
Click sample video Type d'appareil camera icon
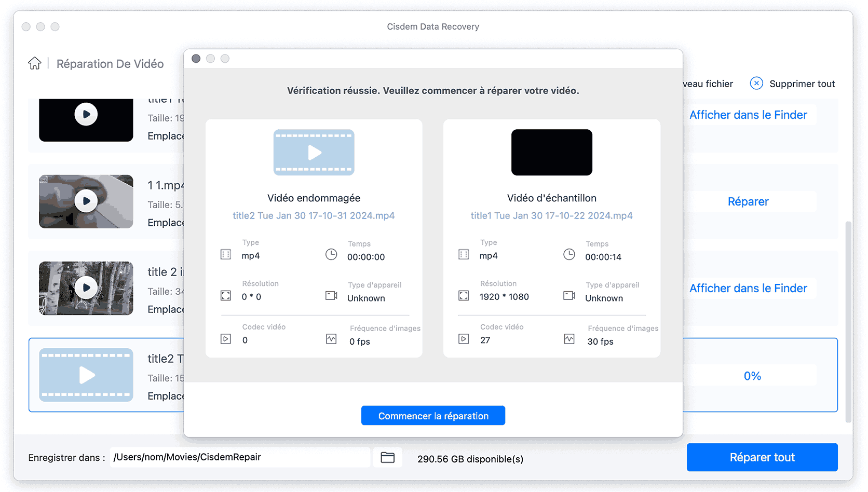coord(569,295)
